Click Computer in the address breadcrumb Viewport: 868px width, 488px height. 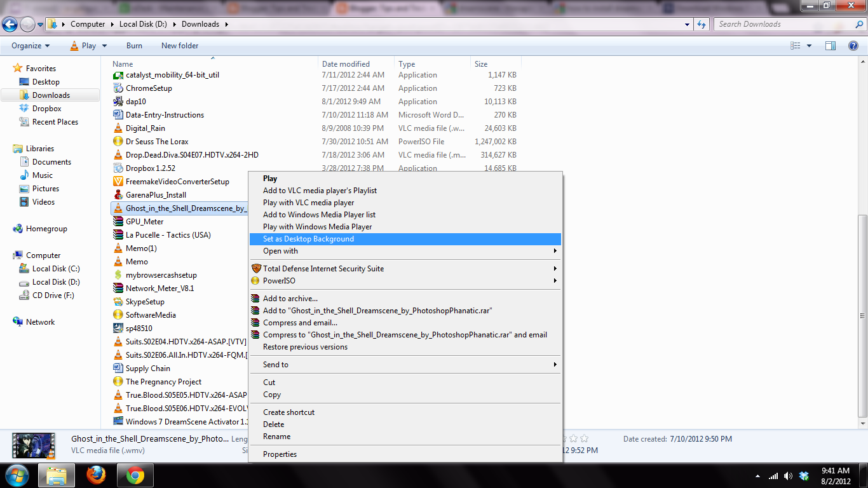click(88, 24)
